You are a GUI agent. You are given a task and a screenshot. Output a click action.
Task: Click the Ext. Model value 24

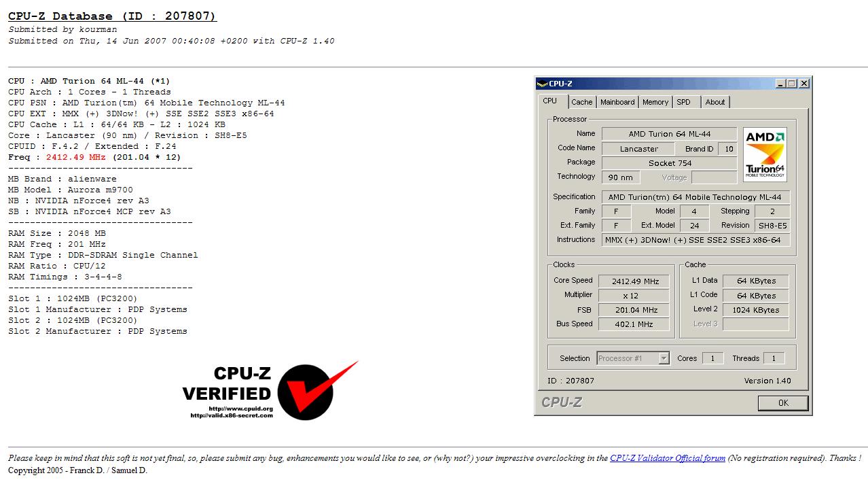tap(694, 226)
